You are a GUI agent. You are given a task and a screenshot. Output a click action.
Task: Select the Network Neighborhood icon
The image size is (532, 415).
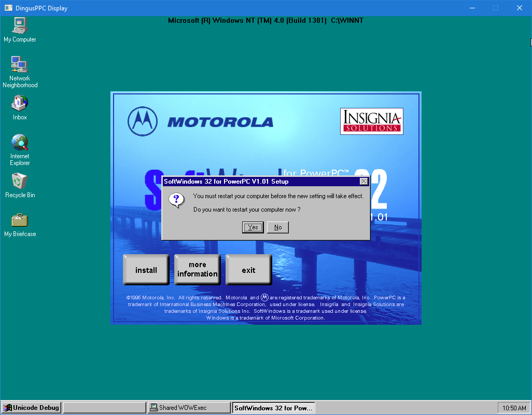pos(20,72)
